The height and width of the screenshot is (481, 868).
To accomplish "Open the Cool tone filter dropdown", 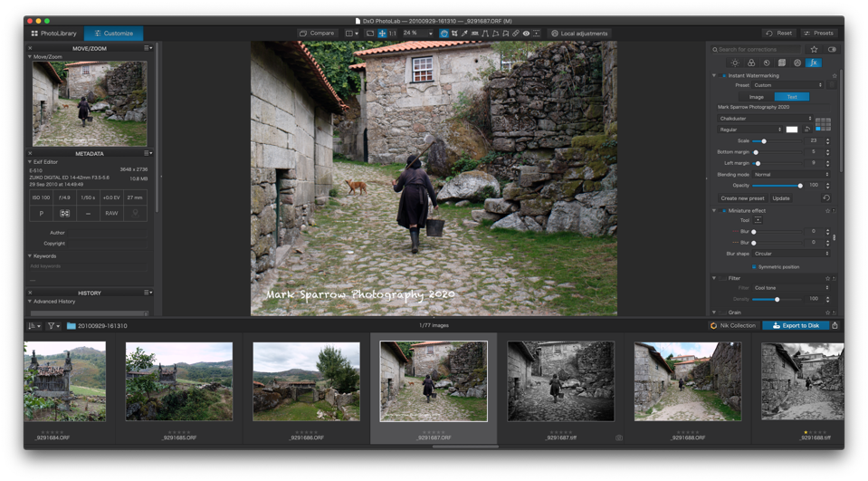I will tap(791, 287).
